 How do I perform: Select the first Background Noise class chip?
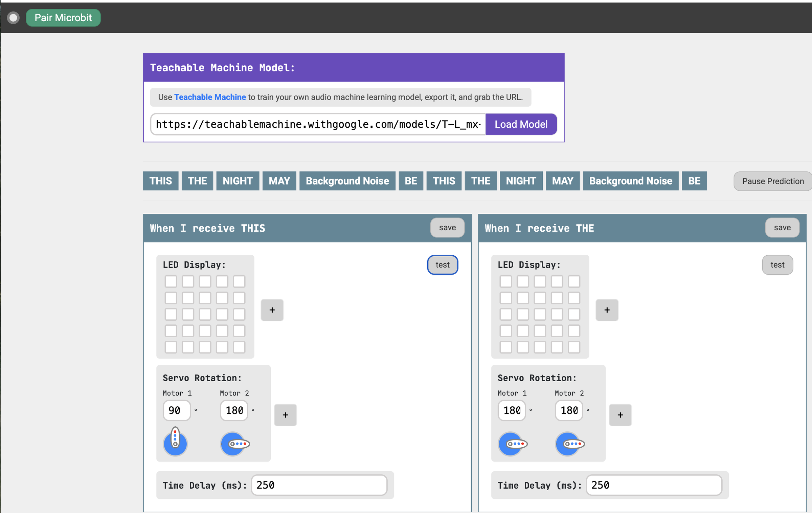coord(347,181)
